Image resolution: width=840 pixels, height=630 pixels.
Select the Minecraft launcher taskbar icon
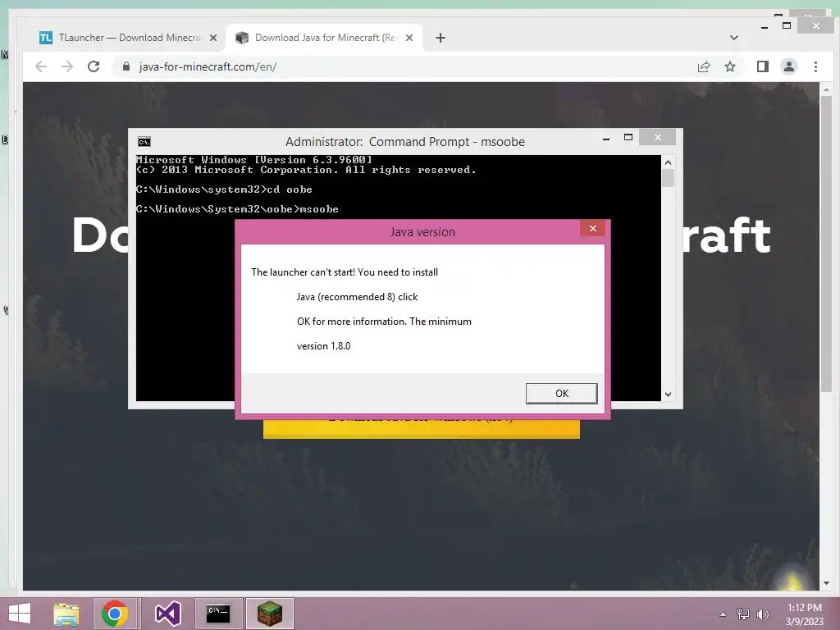point(269,614)
